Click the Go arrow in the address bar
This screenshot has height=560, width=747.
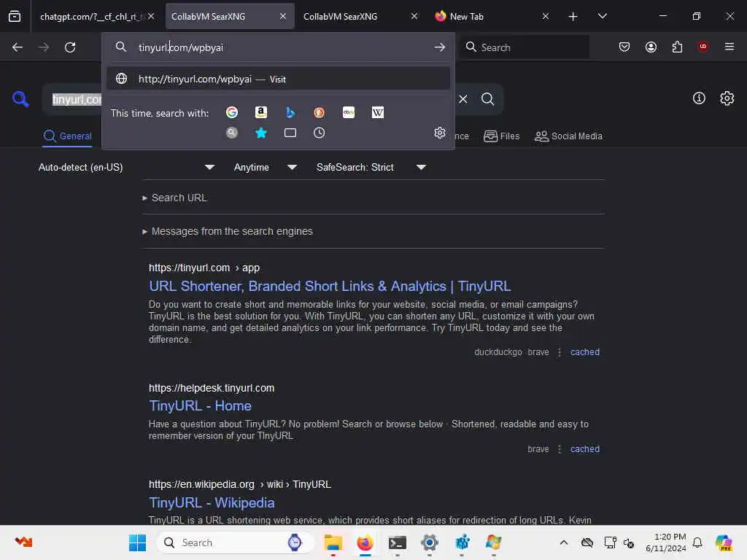[x=440, y=47]
